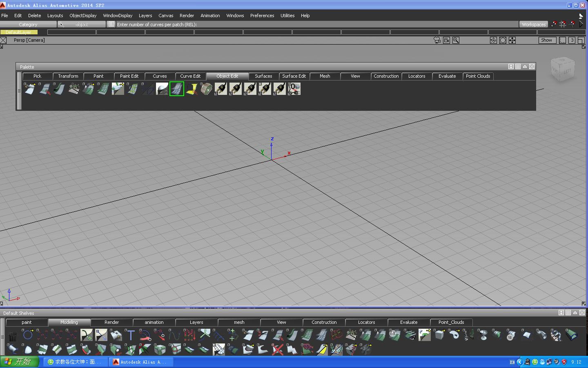This screenshot has height=368, width=588.
Task: Click the circle curve tool in Modeling shelf
Action: [28, 335]
